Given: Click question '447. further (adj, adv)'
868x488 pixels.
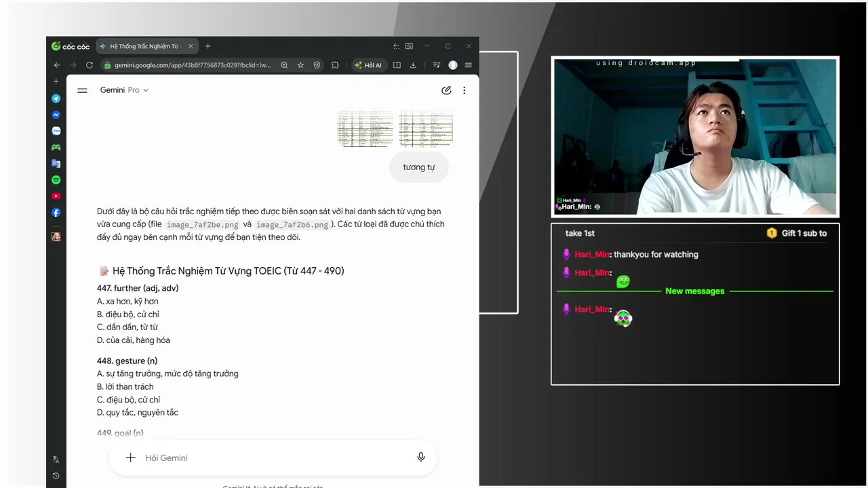Looking at the screenshot, I should coord(138,288).
